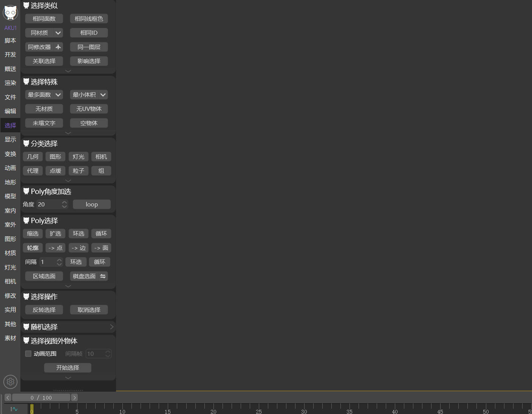This screenshot has height=414, width=532.
Task: Click the cat icon beside 选择特殊 header
Action: [x=26, y=82]
